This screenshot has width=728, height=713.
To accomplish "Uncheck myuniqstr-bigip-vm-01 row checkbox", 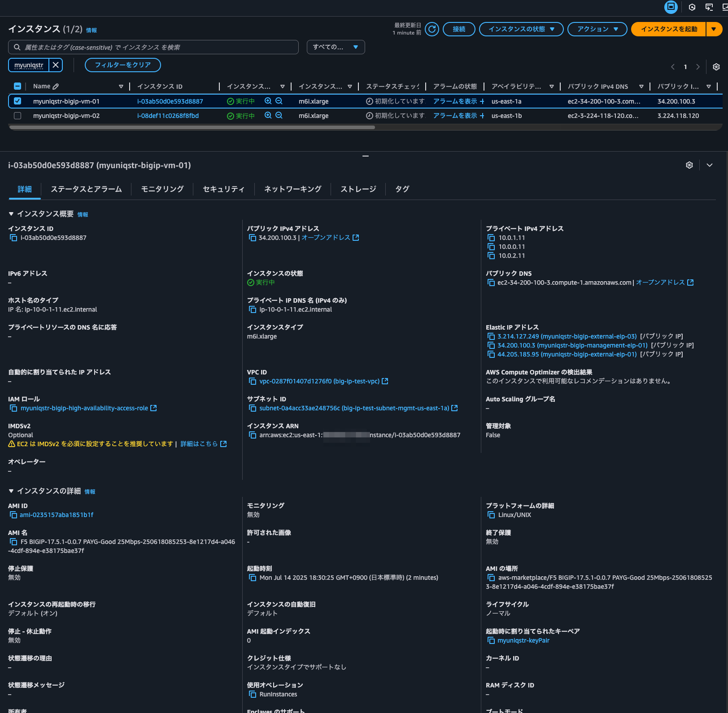I will (17, 101).
